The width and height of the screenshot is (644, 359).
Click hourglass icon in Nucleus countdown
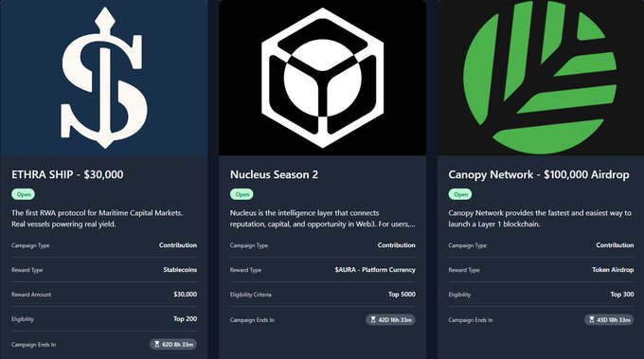[373, 319]
